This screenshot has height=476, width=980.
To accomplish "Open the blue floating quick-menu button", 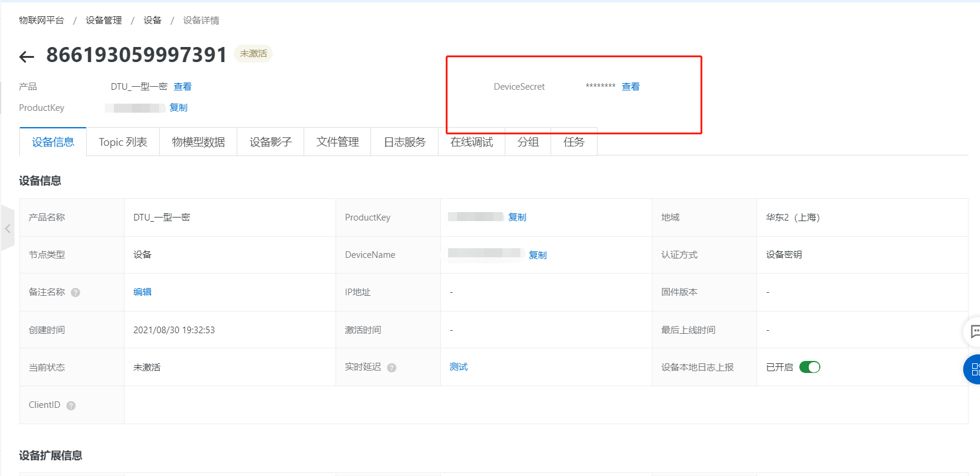I will click(972, 369).
